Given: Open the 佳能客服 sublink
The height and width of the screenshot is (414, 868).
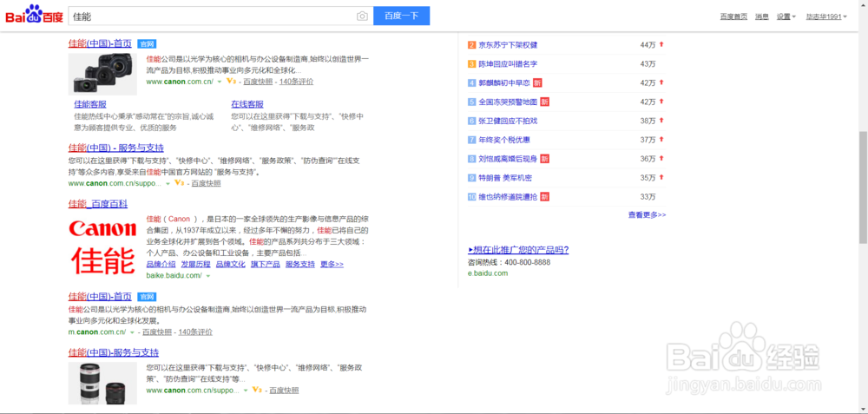Looking at the screenshot, I should (x=90, y=104).
